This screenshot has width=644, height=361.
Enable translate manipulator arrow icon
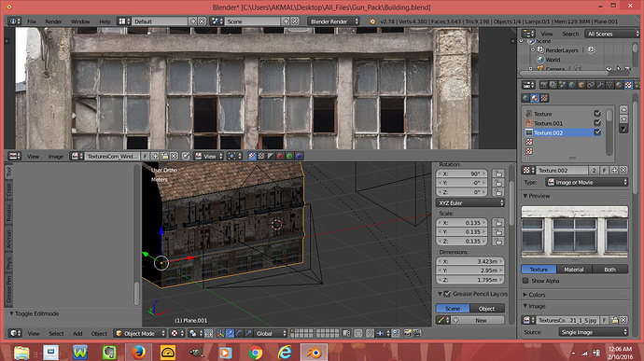point(230,334)
